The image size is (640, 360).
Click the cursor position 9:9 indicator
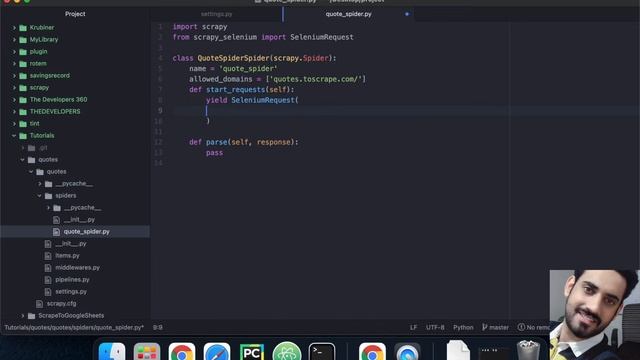[x=158, y=327]
